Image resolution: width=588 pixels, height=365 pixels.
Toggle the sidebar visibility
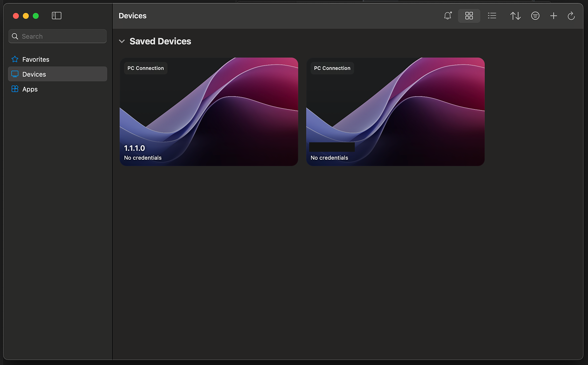click(x=57, y=15)
